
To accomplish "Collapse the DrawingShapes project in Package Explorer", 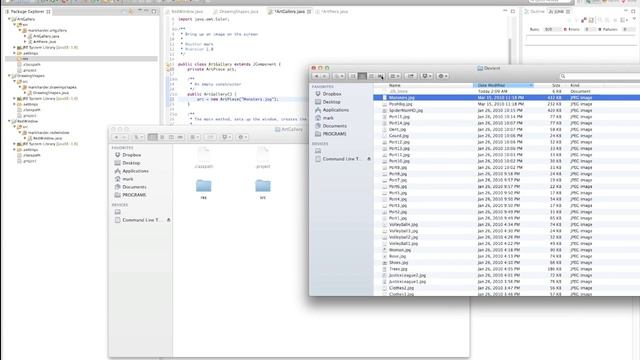I will [x=9, y=76].
